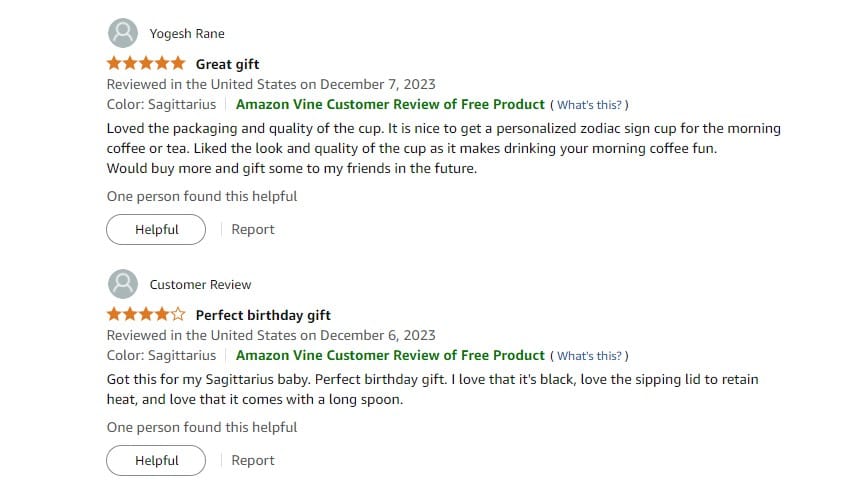This screenshot has width=845, height=492.
Task: Open the Great gift review title
Action: (227, 65)
